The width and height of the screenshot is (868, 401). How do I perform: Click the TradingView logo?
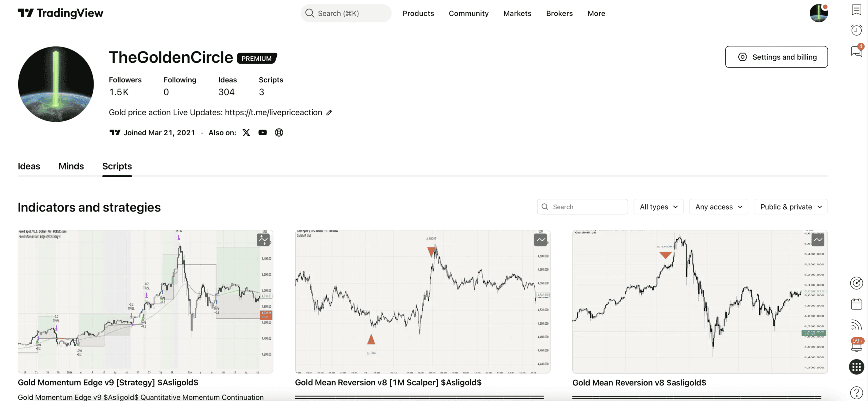pos(60,13)
